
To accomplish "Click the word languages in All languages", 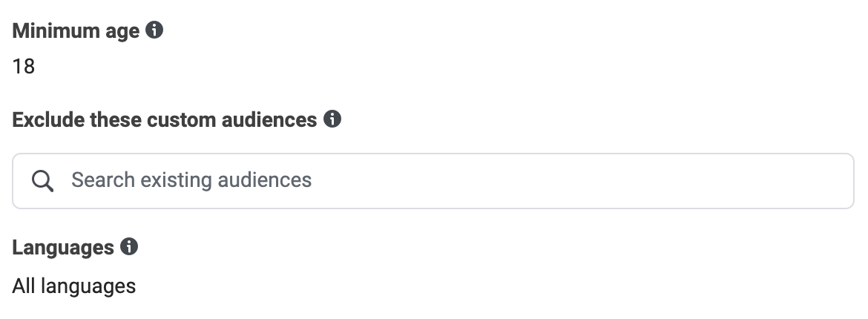I will [x=88, y=287].
